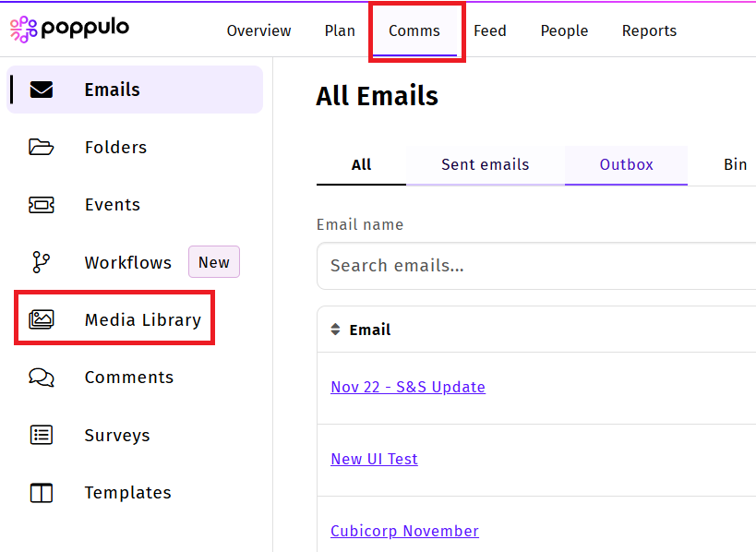
Task: Show the Sent emails tab
Action: (x=485, y=164)
